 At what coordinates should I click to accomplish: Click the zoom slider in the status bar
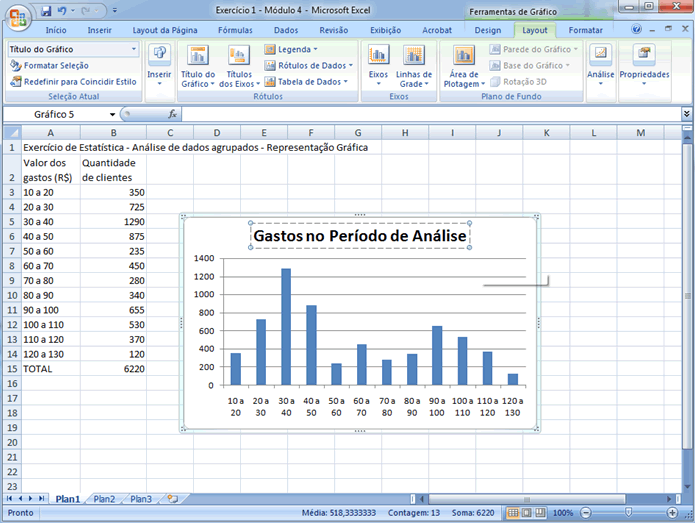click(627, 513)
